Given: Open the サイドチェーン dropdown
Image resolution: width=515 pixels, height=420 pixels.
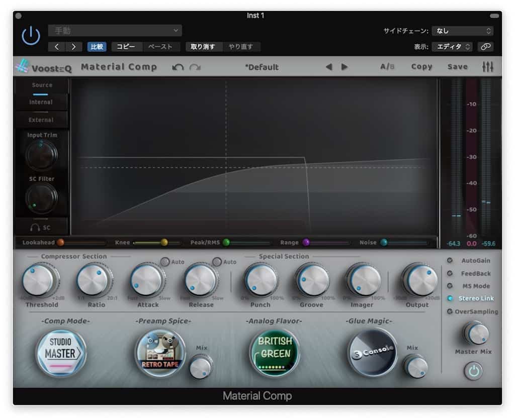Looking at the screenshot, I should pyautogui.click(x=462, y=31).
